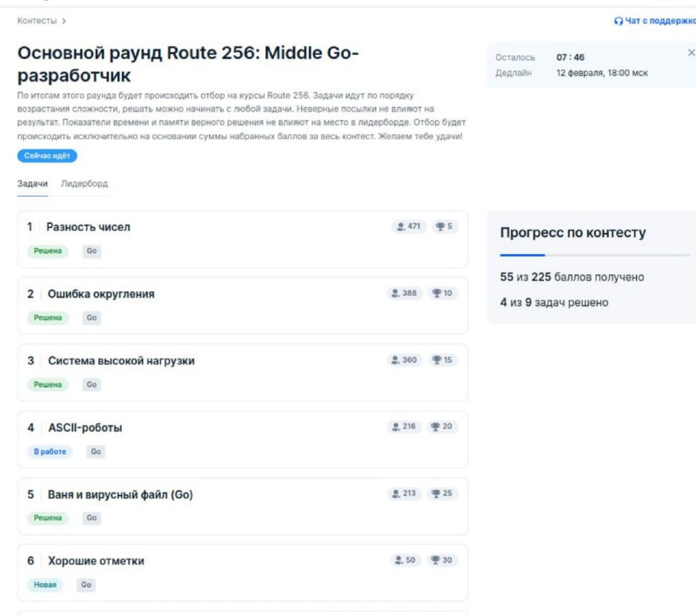Click the Дедлайн label
The height and width of the screenshot is (616, 696).
(x=513, y=73)
